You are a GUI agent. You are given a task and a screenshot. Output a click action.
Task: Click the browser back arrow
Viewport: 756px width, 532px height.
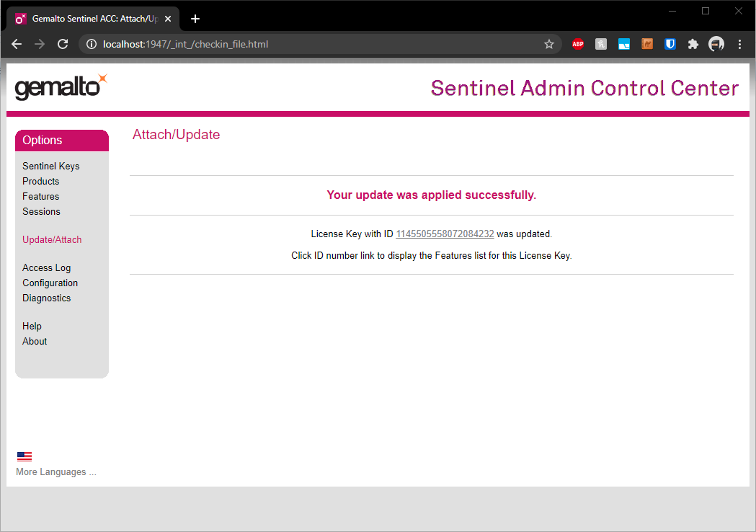(17, 44)
